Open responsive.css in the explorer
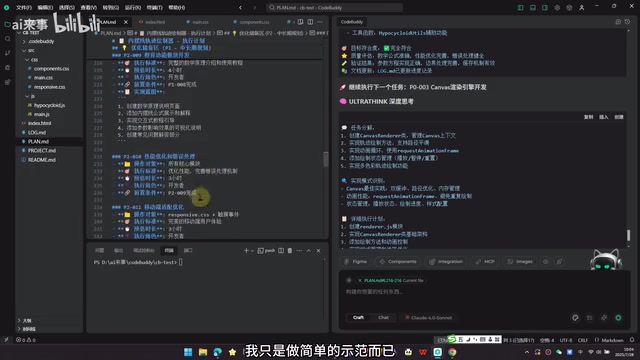 pos(49,87)
